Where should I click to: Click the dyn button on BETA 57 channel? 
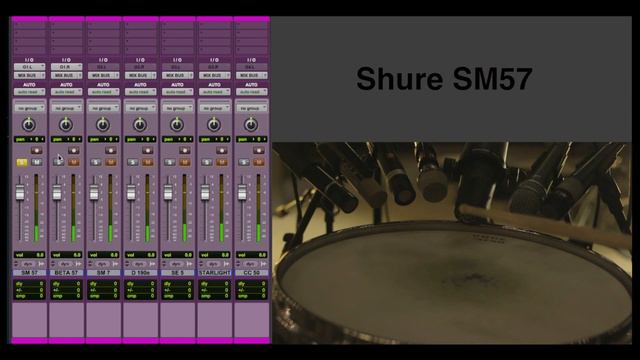coord(66,264)
